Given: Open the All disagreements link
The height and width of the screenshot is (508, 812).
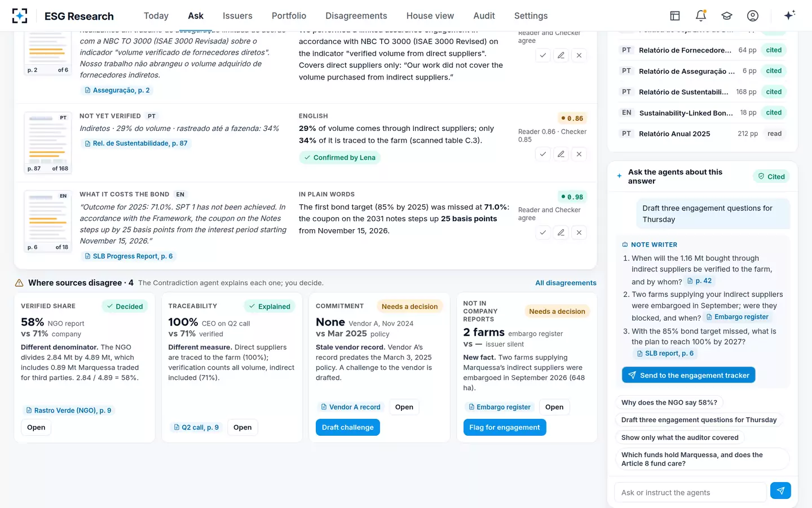Looking at the screenshot, I should click(566, 283).
